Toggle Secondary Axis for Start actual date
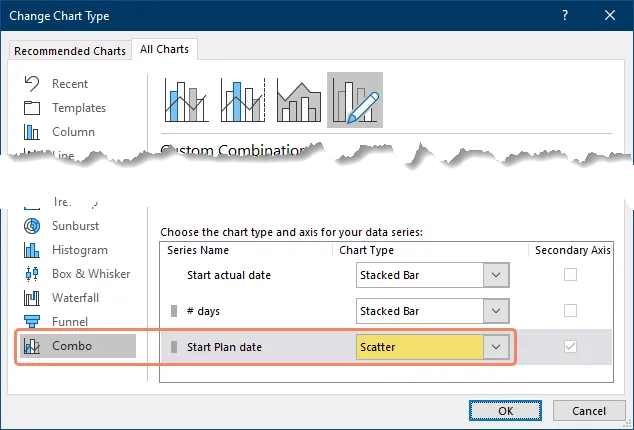Screen dimensions: 634x430 [x=570, y=275]
